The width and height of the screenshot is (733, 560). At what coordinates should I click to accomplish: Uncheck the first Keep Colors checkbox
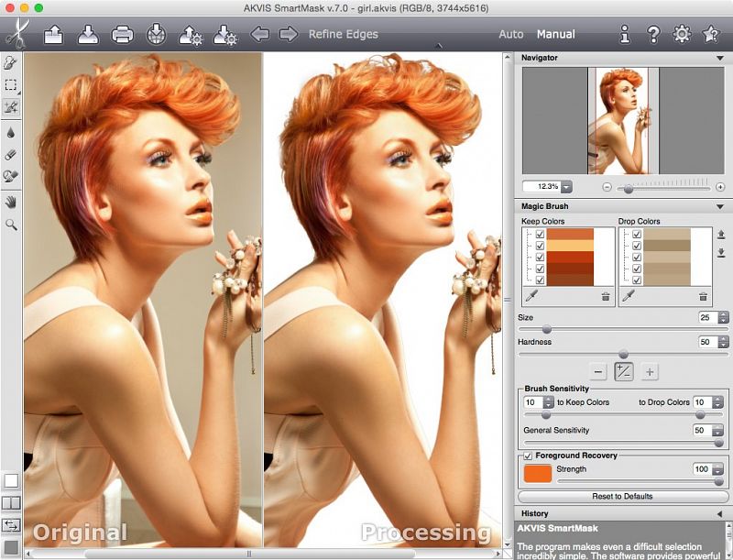tap(540, 235)
